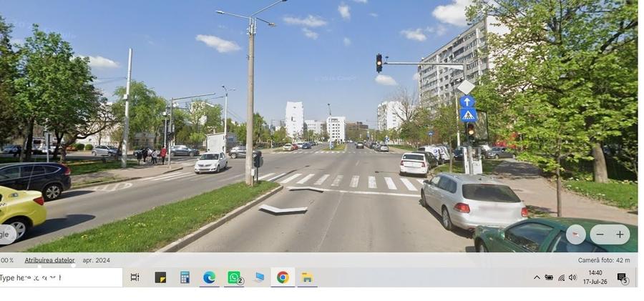Move backward using the lower road arrow
The height and width of the screenshot is (301, 644).
click(x=283, y=209)
